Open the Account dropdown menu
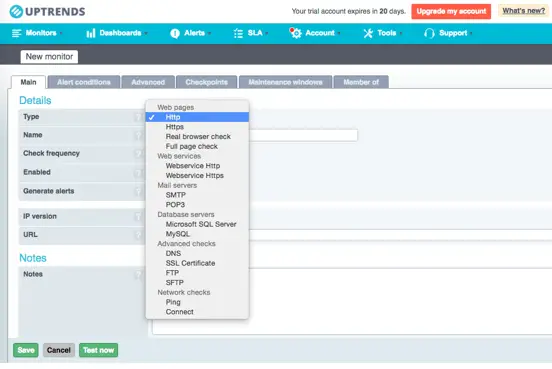This screenshot has width=552, height=369. (x=315, y=33)
